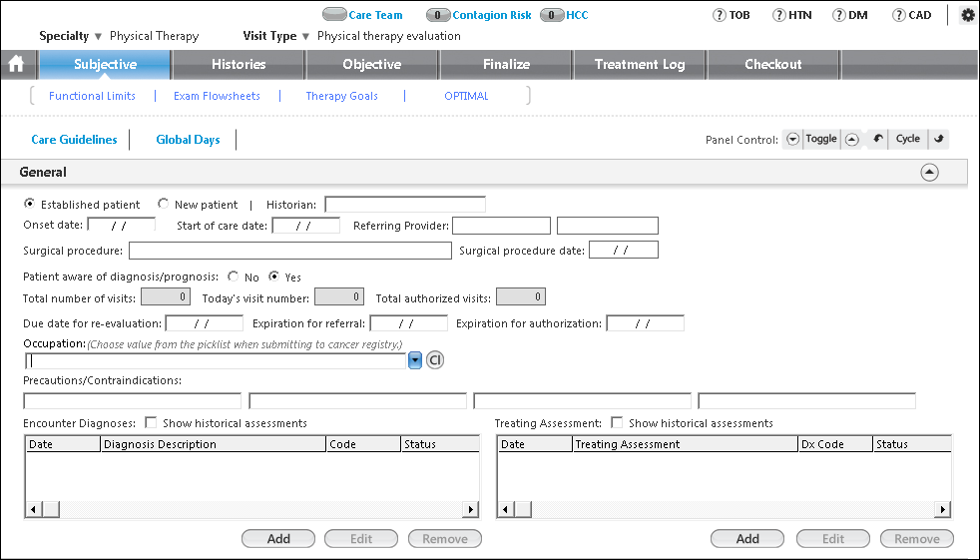Click the Expiration for referral field

409,323
